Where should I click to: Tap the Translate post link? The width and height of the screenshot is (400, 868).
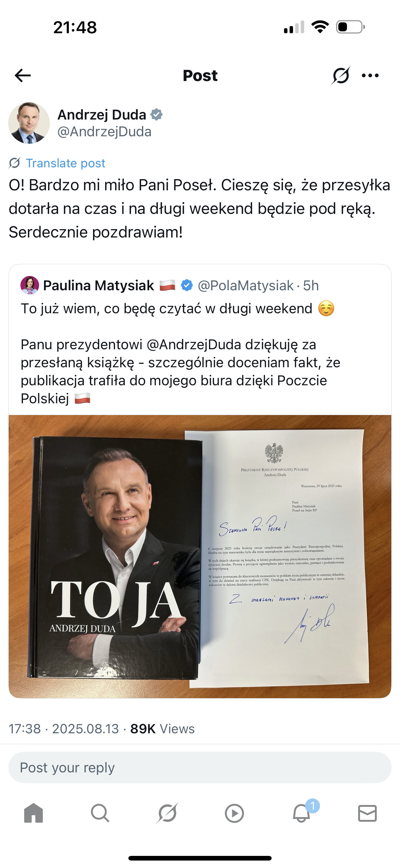(65, 163)
